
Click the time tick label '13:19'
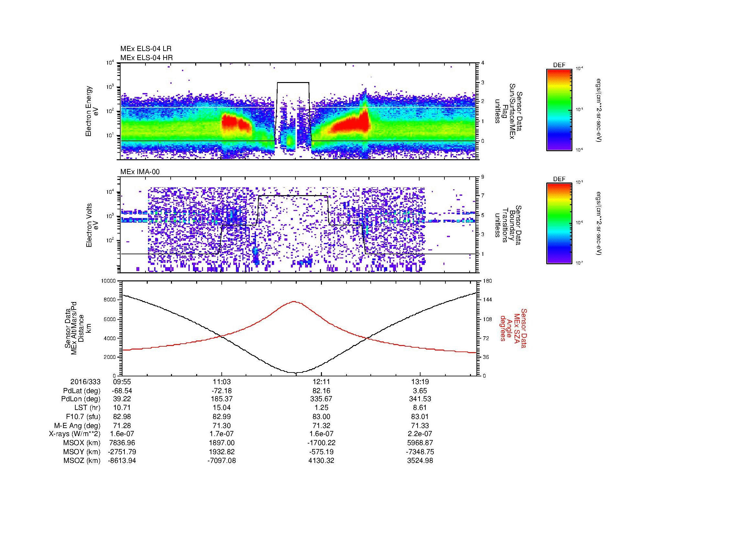pos(420,382)
